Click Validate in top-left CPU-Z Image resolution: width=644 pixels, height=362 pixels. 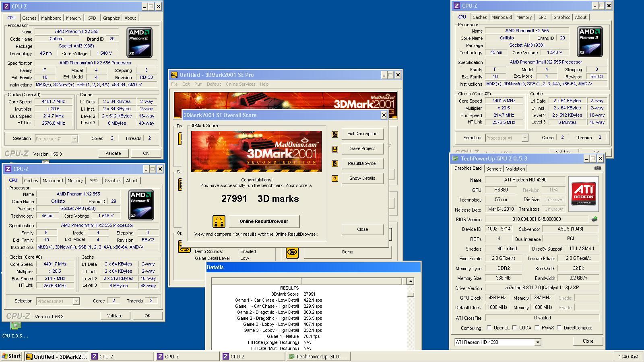(x=113, y=153)
